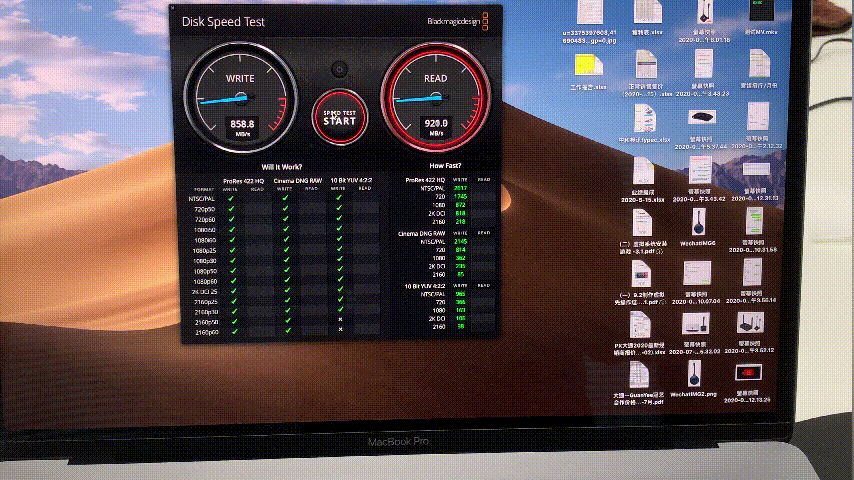This screenshot has width=854, height=480.
Task: Select the WechatIMG2.png desktop image
Action: point(694,378)
